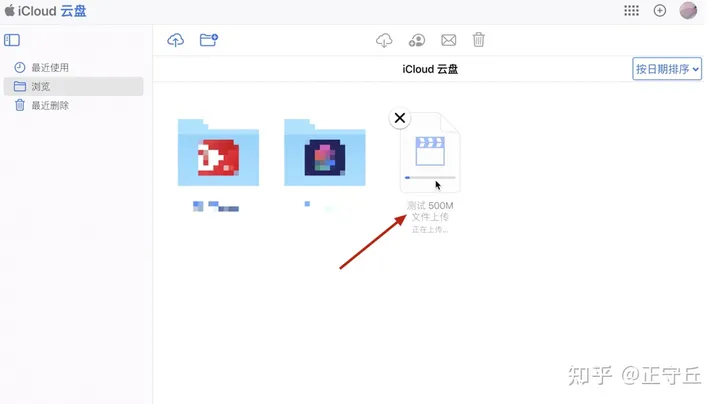Click the upload to iCloud icon
The image size is (720, 404).
(175, 40)
